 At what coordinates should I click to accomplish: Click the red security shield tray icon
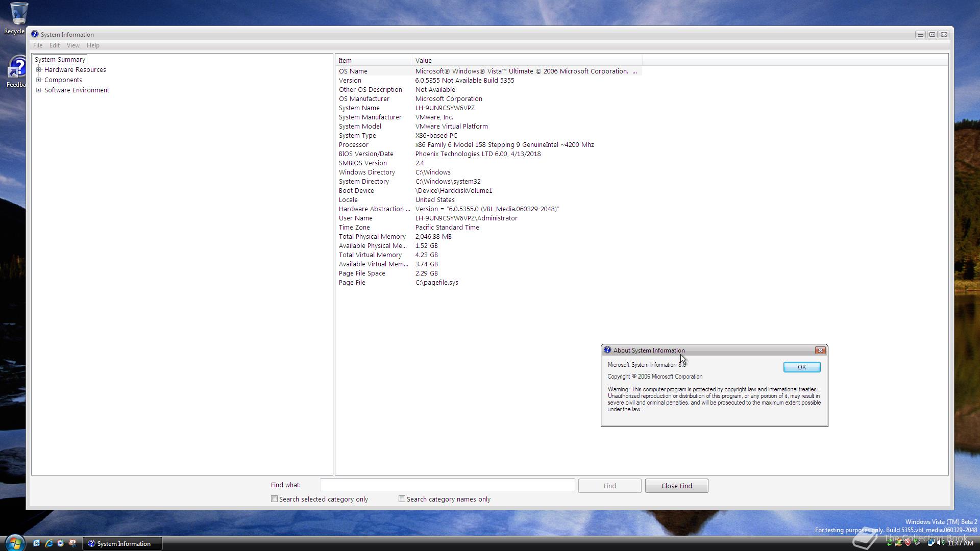[x=908, y=542]
